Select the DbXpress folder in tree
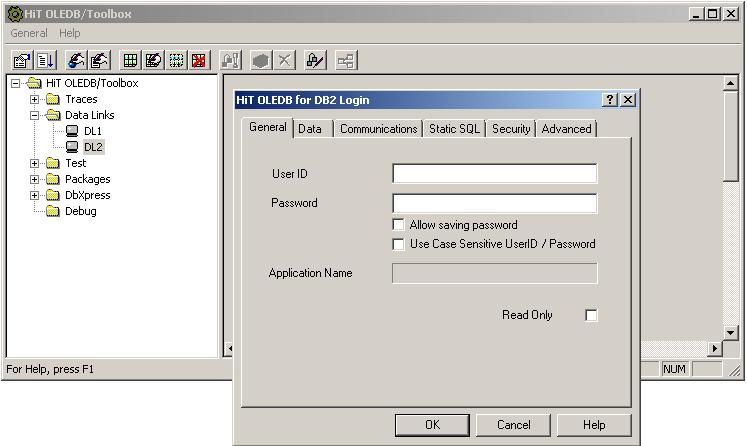Image resolution: width=747 pixels, height=446 pixels. point(88,195)
